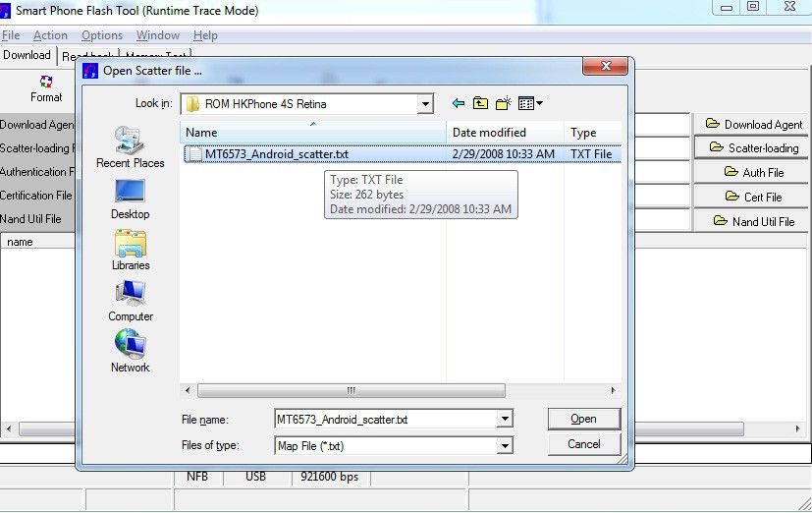
Task: Click the 2/29/2008 10:33 AM date cell
Action: tap(503, 154)
